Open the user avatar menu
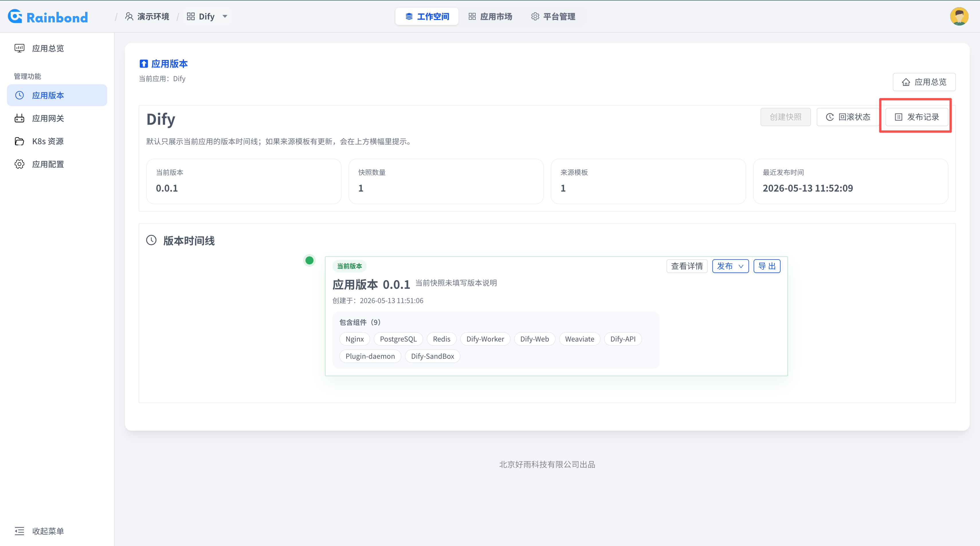The width and height of the screenshot is (980, 546). [x=959, y=16]
